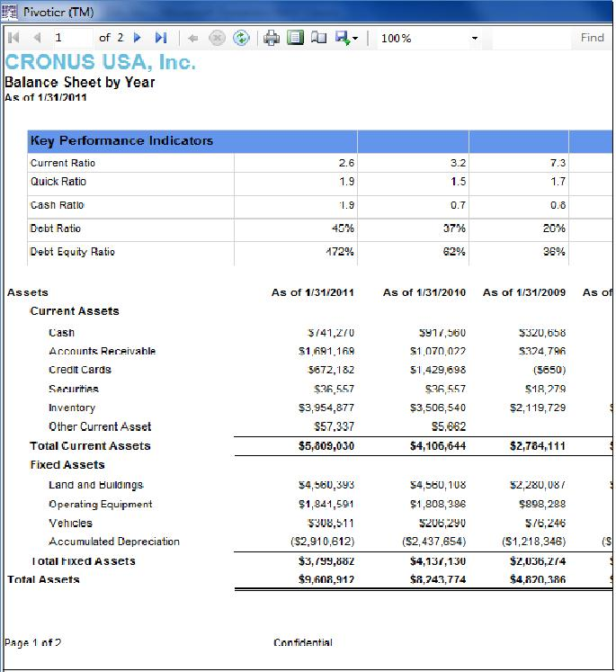616x672 pixels.
Task: Select the Accounts Receivable row label
Action: point(102,351)
